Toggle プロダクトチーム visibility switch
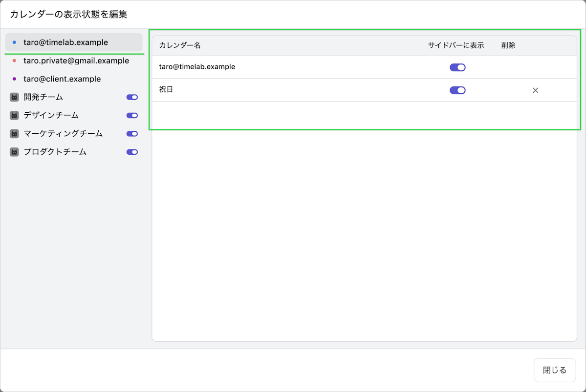Image resolution: width=586 pixels, height=392 pixels. (132, 152)
